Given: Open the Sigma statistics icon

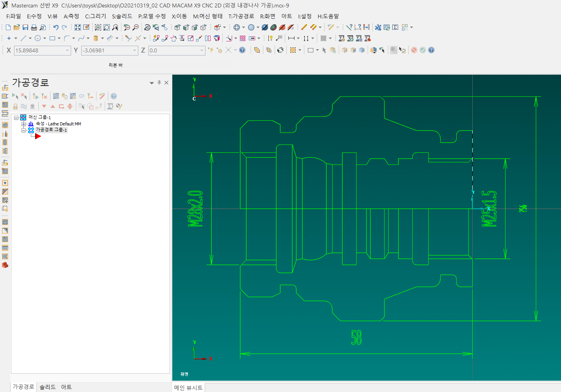Looking at the screenshot, I should 395,27.
